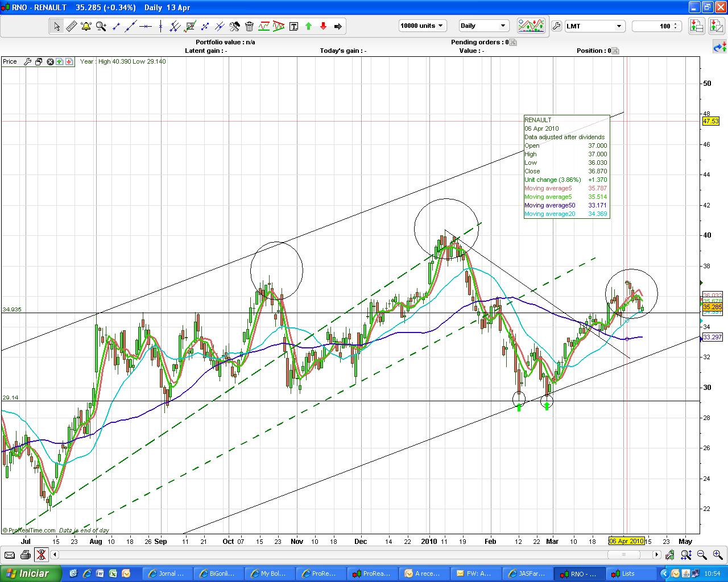The width and height of the screenshot is (728, 582).
Task: Select the Fibonacci retracement tool
Action: (190, 26)
